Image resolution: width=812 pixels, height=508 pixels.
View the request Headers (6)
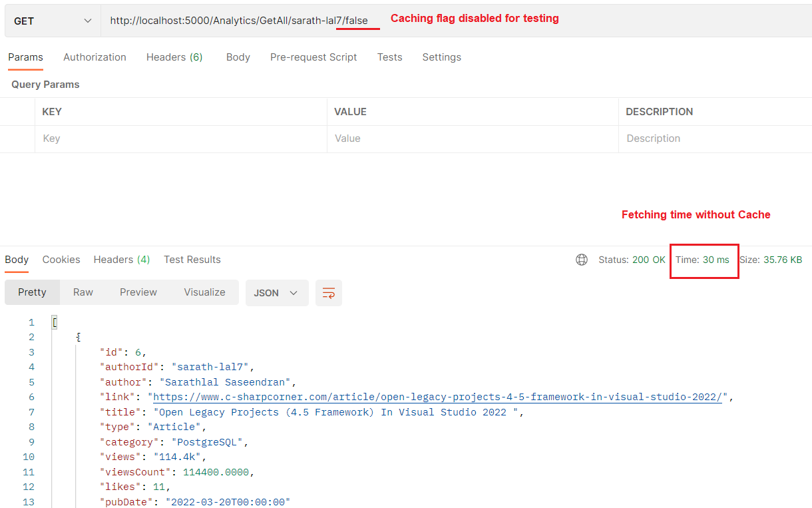coord(174,57)
